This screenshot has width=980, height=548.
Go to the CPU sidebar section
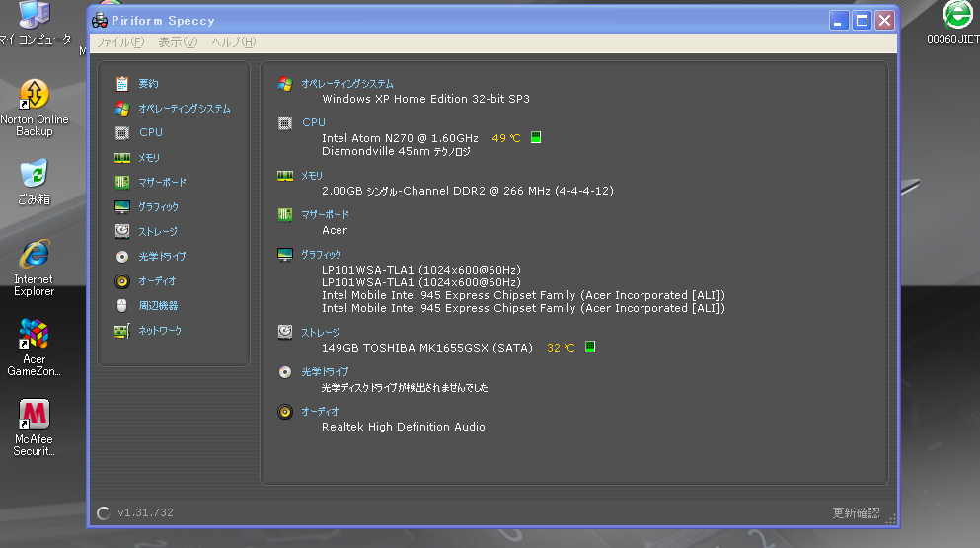coord(151,132)
